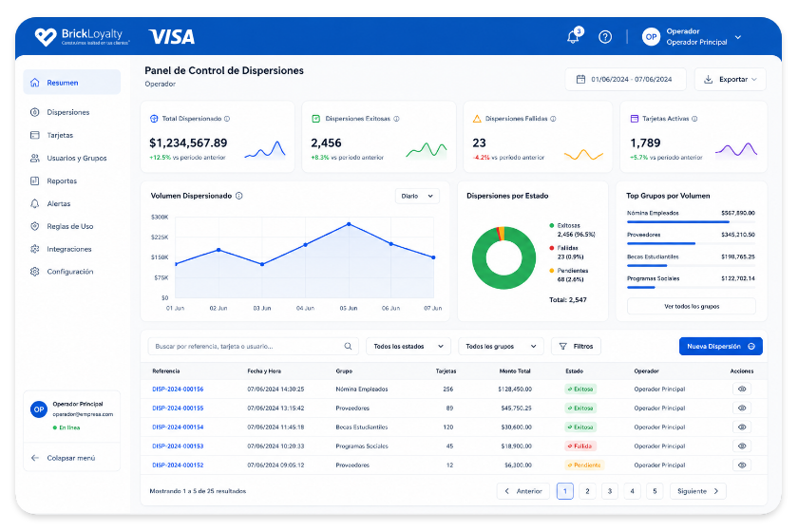Click the warning triangle on Dispersiones Fallidas card

click(x=477, y=119)
